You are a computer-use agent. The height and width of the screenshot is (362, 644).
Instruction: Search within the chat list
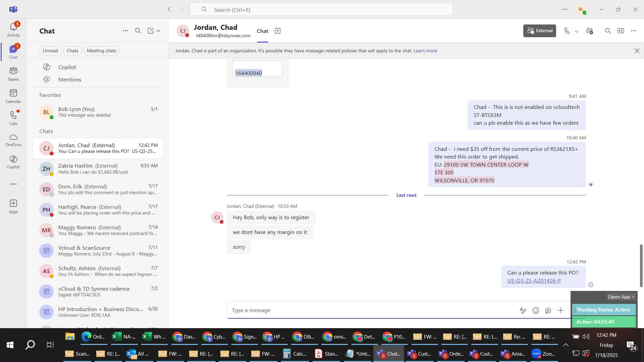[x=138, y=31]
